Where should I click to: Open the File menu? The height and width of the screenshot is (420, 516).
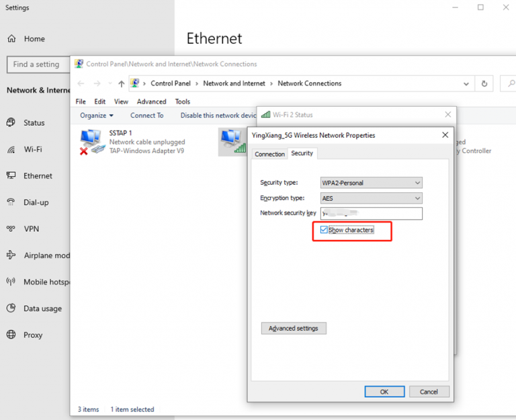pyautogui.click(x=81, y=101)
